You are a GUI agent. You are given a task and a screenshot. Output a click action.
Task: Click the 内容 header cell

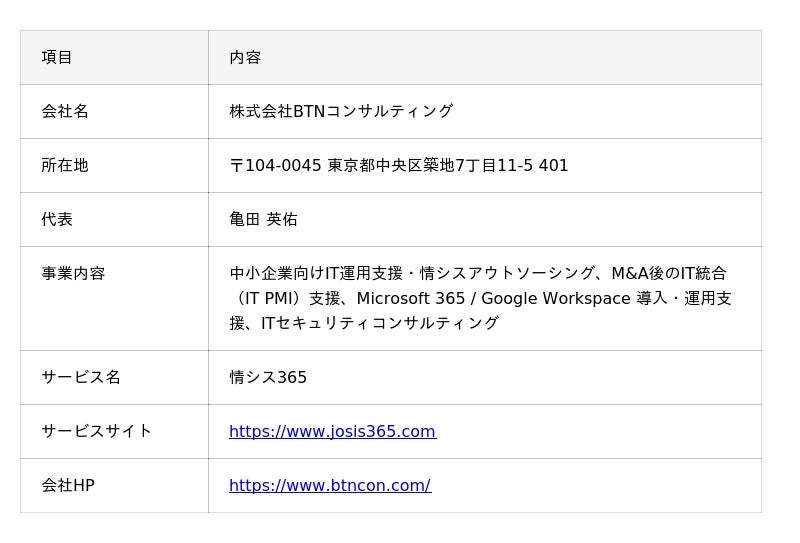pyautogui.click(x=245, y=58)
